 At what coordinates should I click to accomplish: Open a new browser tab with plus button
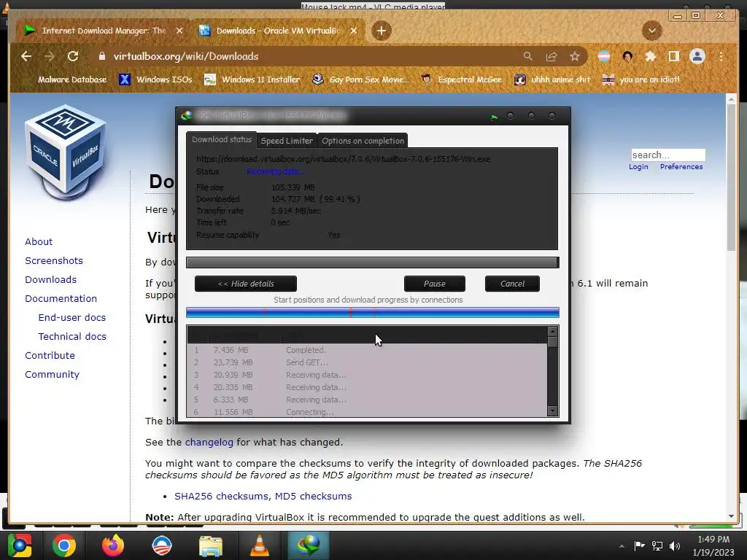[381, 31]
